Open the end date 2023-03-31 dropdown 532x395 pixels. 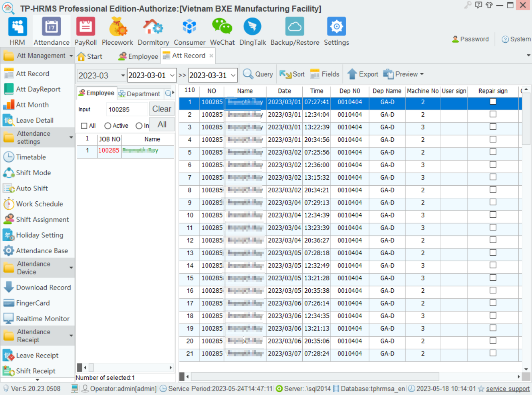233,75
